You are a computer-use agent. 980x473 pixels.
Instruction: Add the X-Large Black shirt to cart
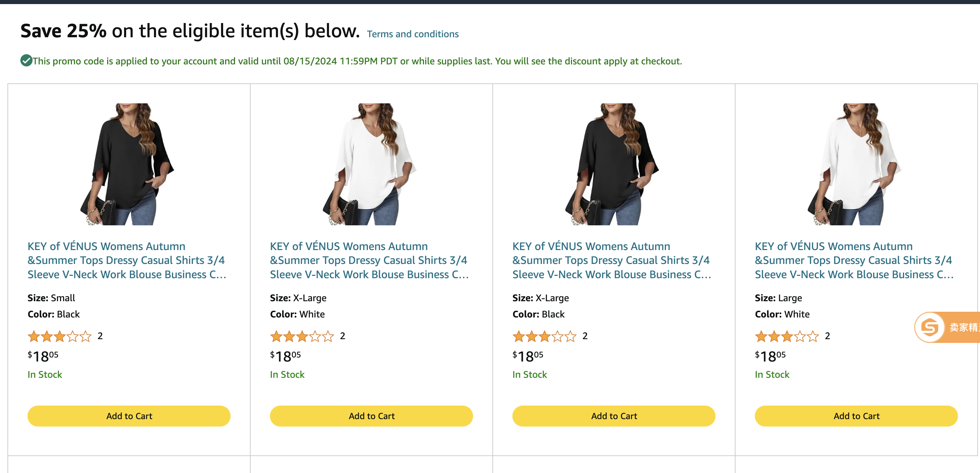(614, 416)
